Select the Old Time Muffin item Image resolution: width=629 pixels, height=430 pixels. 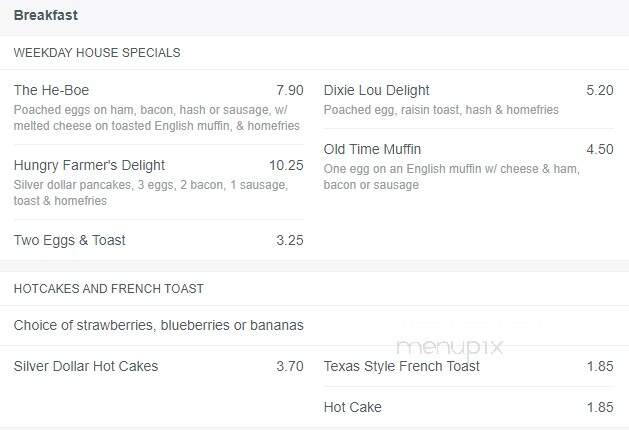[372, 149]
